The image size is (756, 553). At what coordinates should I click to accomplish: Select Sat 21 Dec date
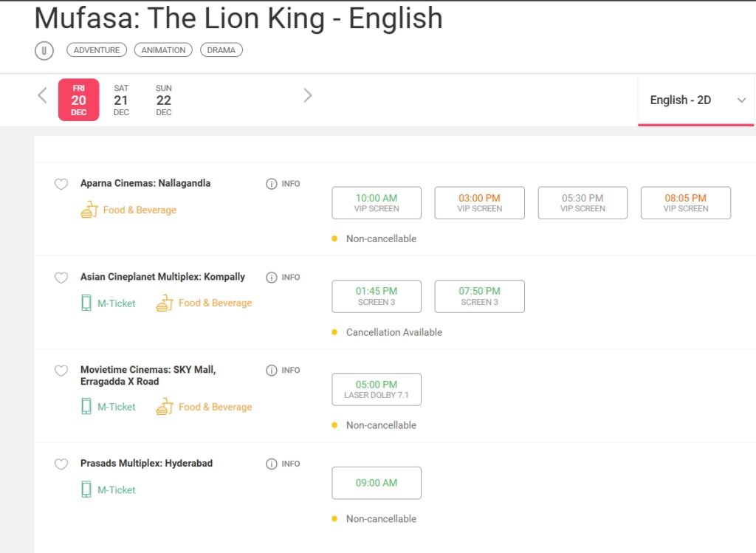pyautogui.click(x=121, y=100)
